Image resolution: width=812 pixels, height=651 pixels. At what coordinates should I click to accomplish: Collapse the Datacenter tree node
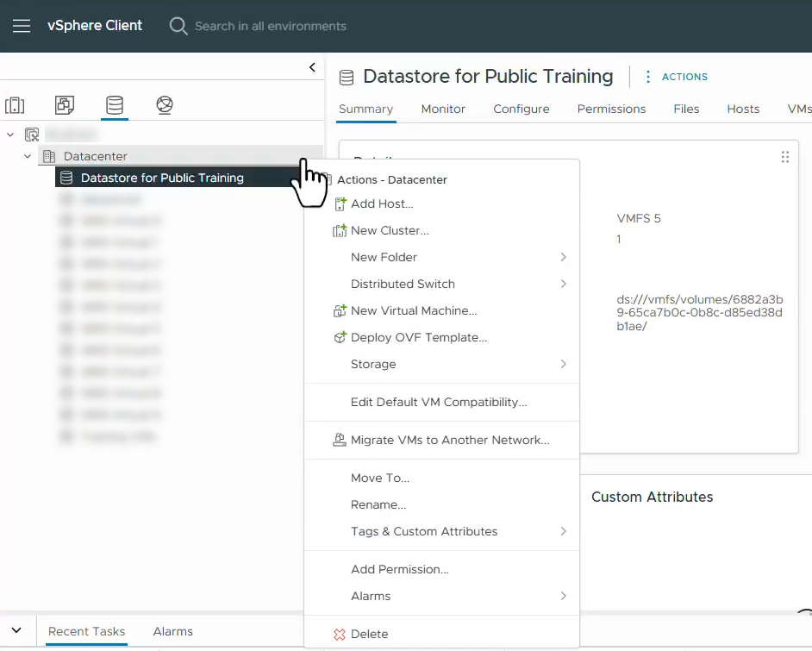click(28, 156)
